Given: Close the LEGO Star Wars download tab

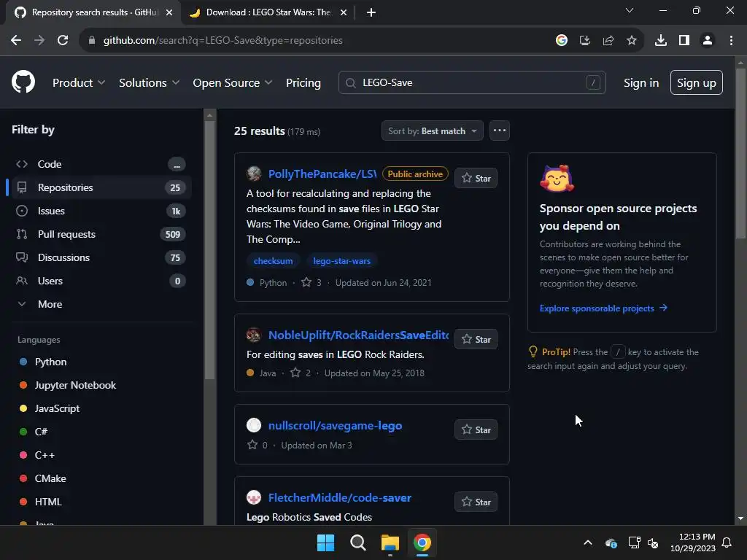Looking at the screenshot, I should point(343,12).
